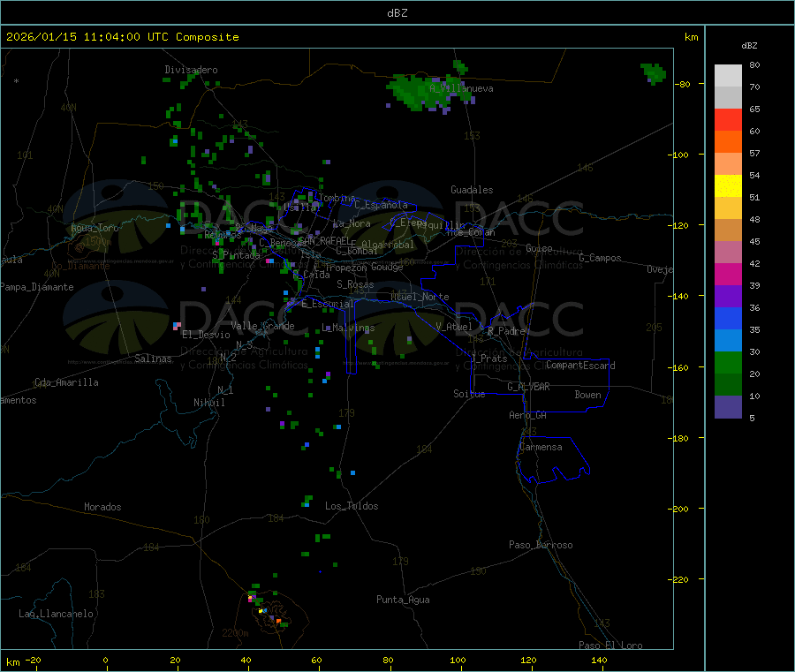Select the '-20' tick on the bottom km axis

(x=33, y=661)
